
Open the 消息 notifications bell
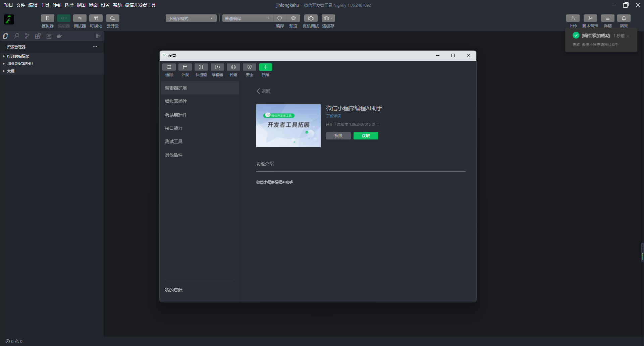click(x=624, y=18)
